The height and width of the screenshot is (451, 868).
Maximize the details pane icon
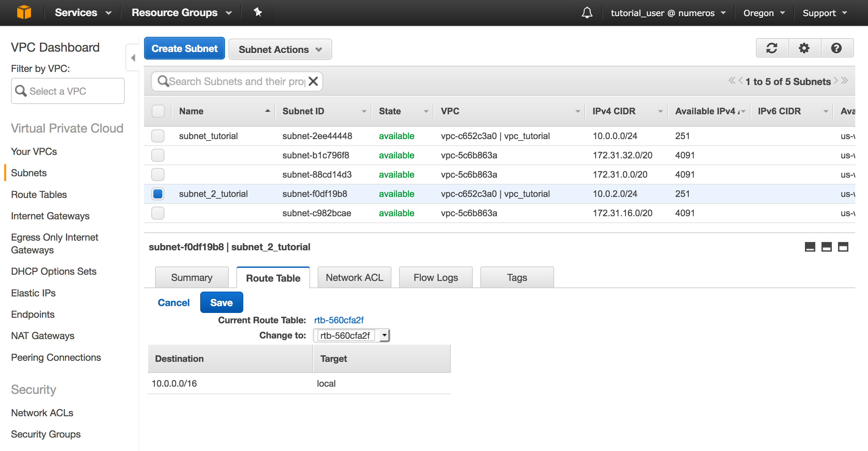[x=843, y=247]
